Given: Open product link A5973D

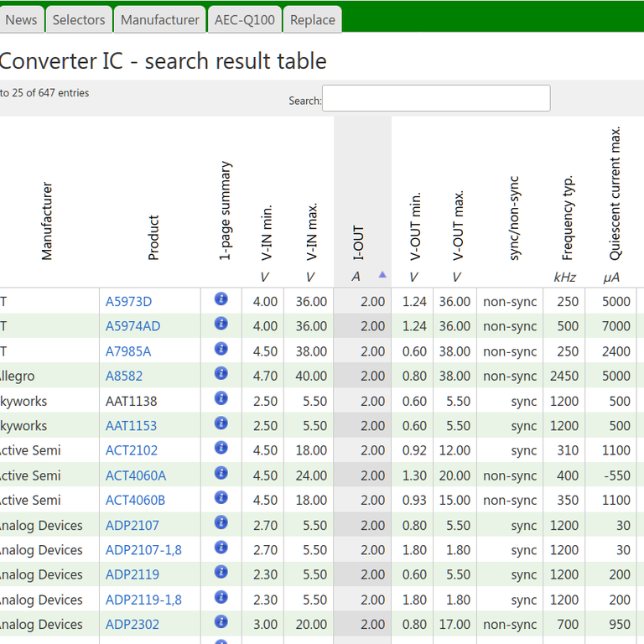Looking at the screenshot, I should click(128, 302).
